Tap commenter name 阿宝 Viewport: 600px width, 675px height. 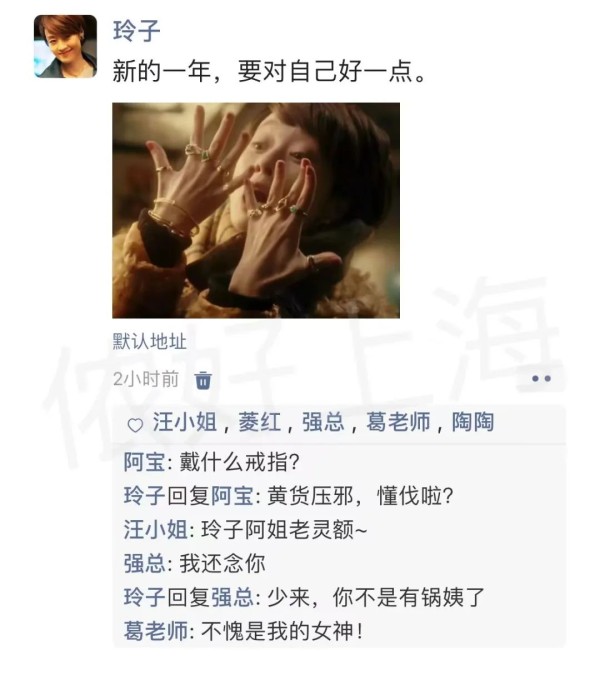pos(145,462)
